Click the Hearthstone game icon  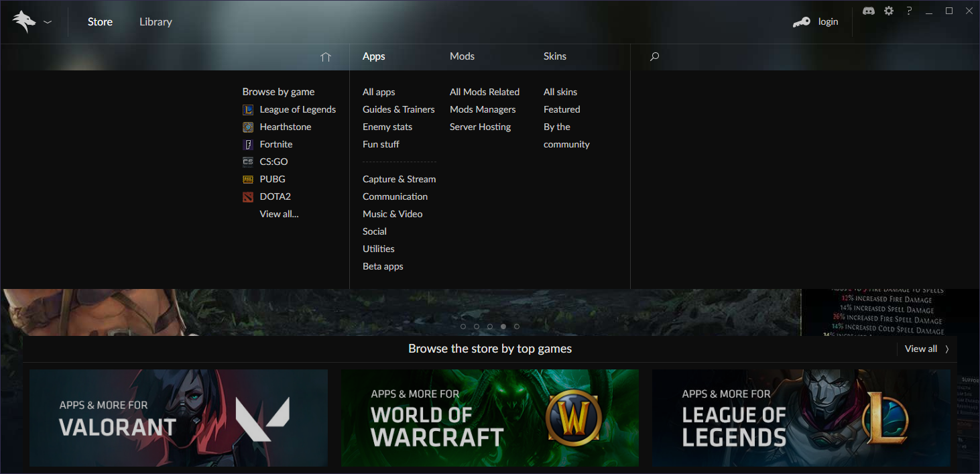pos(248,127)
